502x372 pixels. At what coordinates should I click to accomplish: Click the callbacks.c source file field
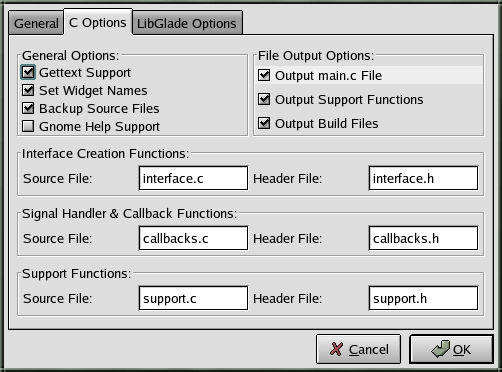193,238
